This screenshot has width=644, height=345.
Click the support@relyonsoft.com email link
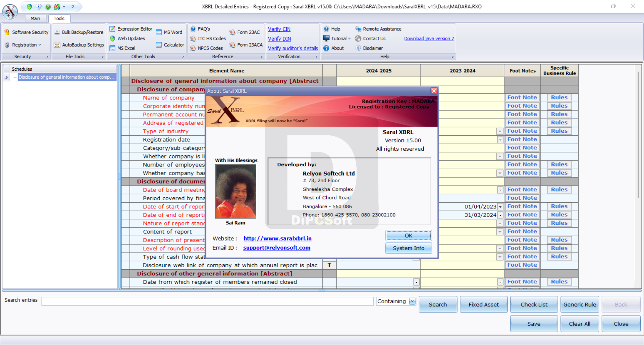click(277, 248)
